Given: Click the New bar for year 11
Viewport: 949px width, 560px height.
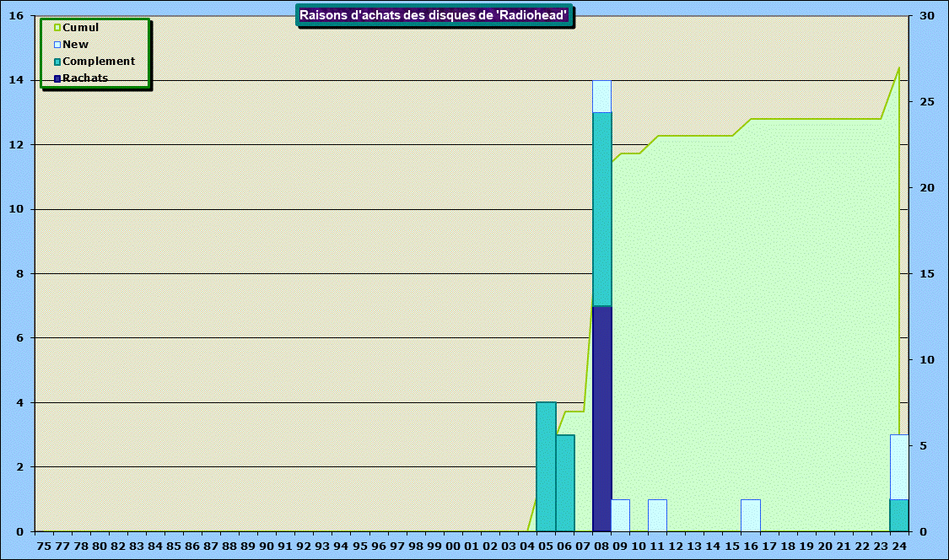Looking at the screenshot, I should [x=658, y=515].
